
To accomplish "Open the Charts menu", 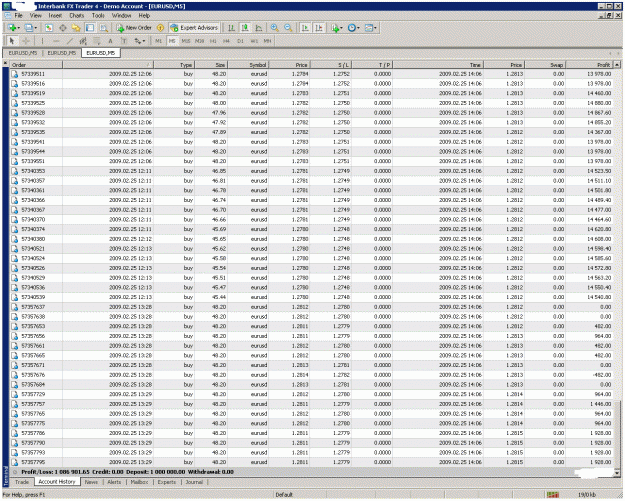I will [x=77, y=16].
